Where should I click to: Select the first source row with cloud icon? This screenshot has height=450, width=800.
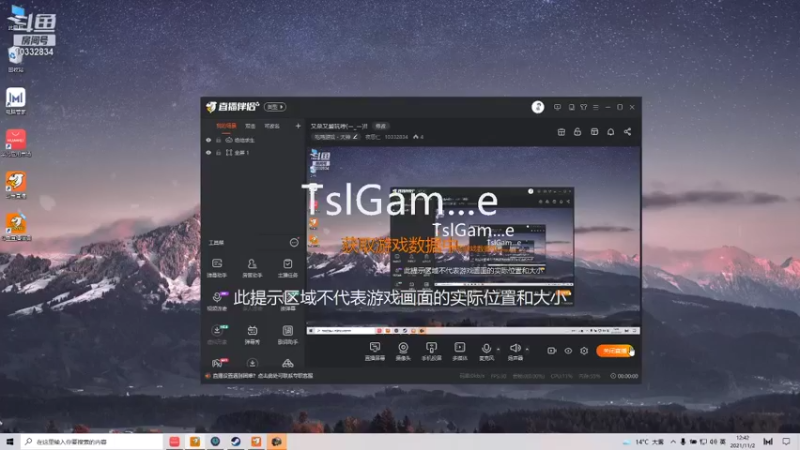coord(253,140)
